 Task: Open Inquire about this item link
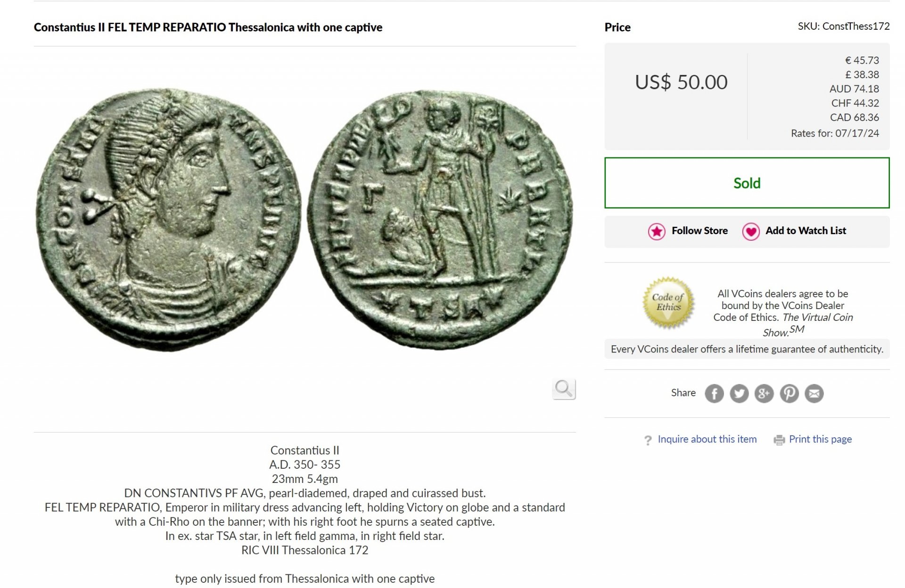[707, 439]
